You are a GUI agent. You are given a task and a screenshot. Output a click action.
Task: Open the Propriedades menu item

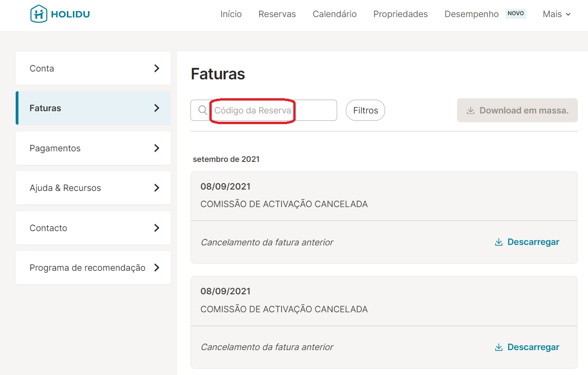[x=400, y=14]
